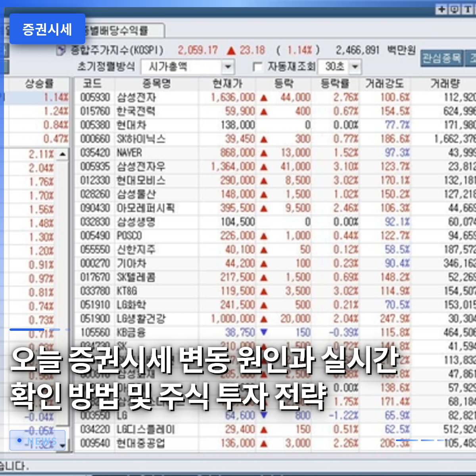The height and width of the screenshot is (476, 476).
Task: Select the SK하이닉스 stock name
Action: 141,139
